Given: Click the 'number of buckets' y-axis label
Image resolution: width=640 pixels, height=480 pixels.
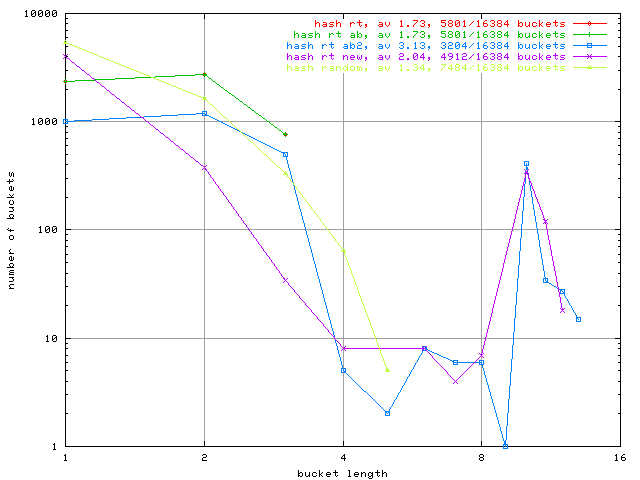Looking at the screenshot, I should click(x=11, y=230).
